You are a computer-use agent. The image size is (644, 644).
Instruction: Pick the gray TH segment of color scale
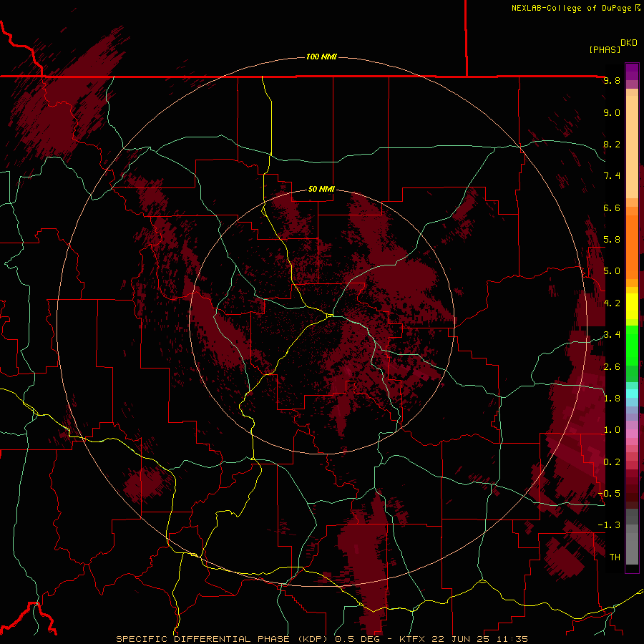pos(632,548)
